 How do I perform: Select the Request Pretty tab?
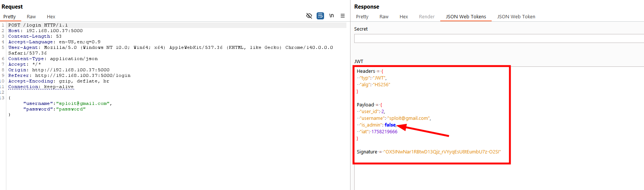(x=10, y=17)
